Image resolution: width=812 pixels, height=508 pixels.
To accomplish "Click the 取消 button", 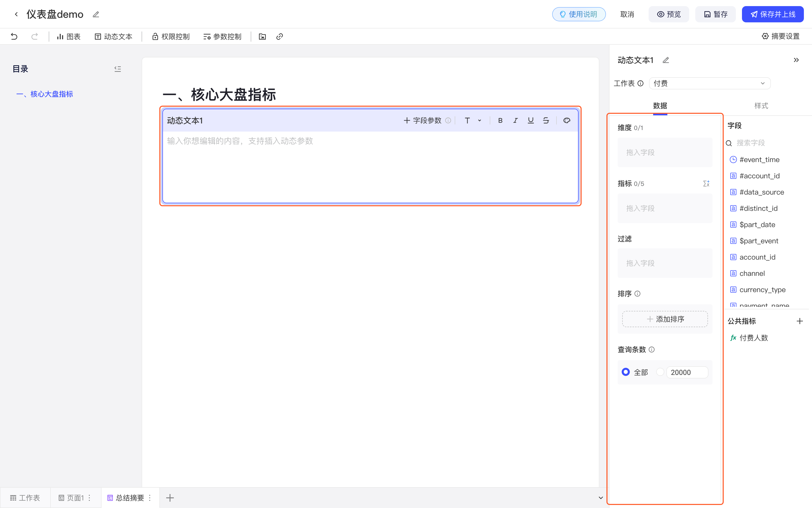I will point(627,14).
